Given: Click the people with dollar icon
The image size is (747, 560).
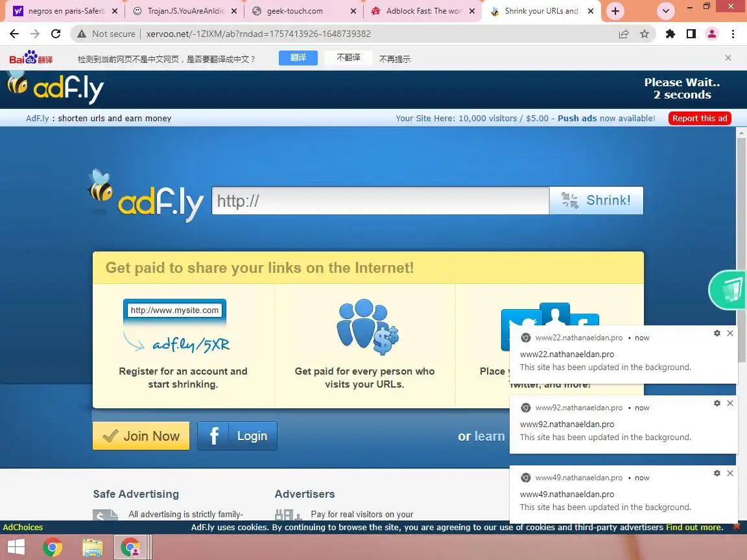Looking at the screenshot, I should (367, 327).
